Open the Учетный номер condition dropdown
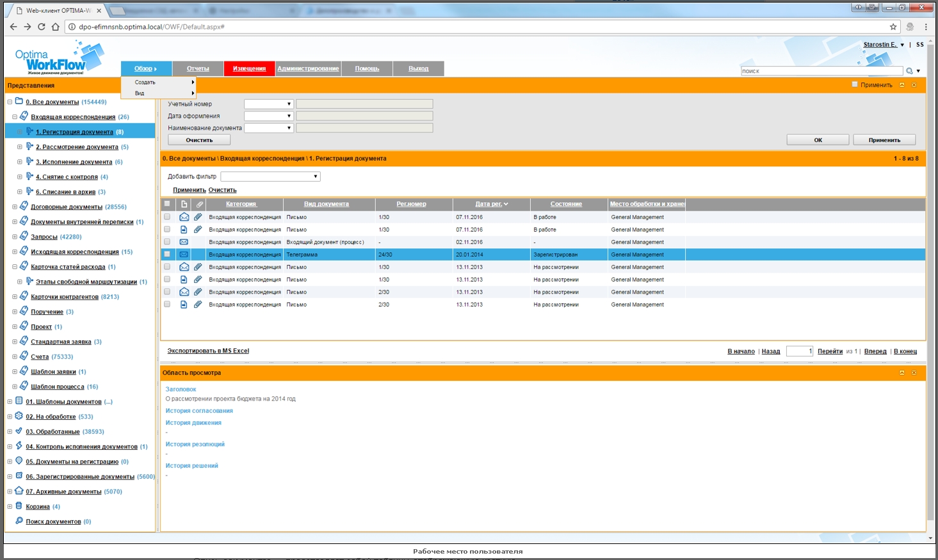This screenshot has height=560, width=938. tap(268, 104)
